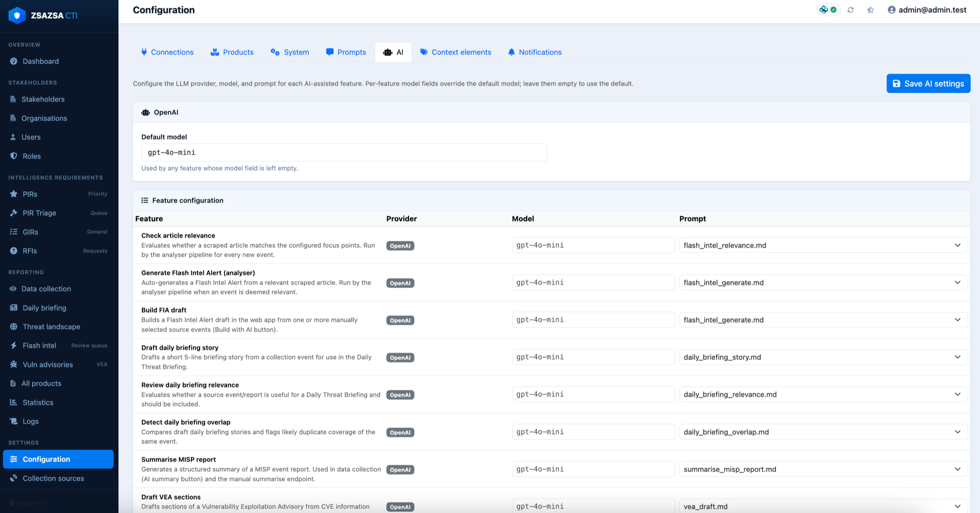Expand the vea_draft.md prompt dropdown
980x513 pixels.
pos(823,506)
